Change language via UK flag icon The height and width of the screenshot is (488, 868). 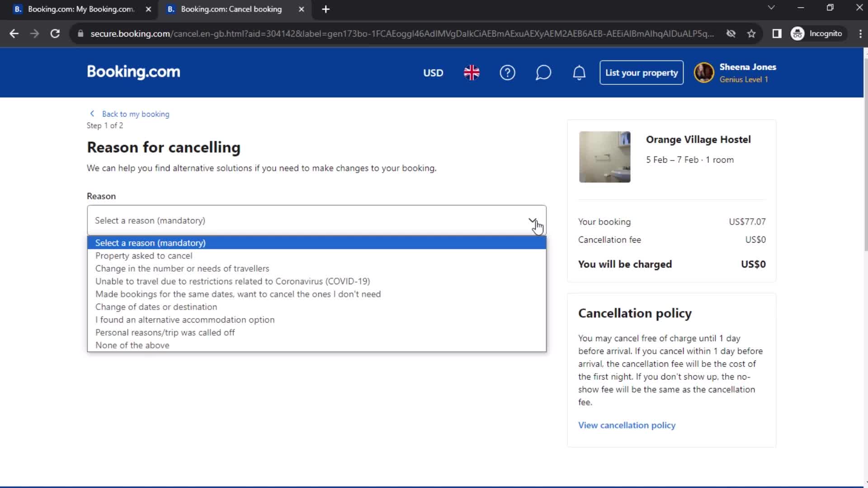472,73
